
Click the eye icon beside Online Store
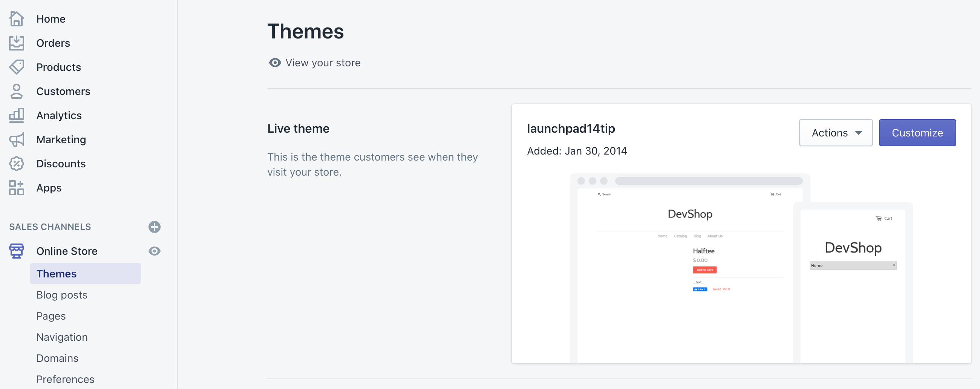[x=154, y=251]
